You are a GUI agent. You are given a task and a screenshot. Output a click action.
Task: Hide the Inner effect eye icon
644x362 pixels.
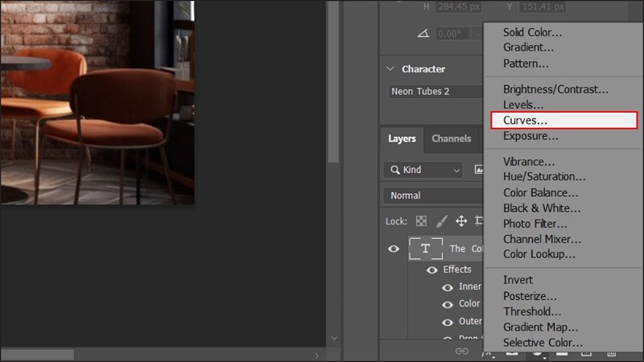click(448, 287)
